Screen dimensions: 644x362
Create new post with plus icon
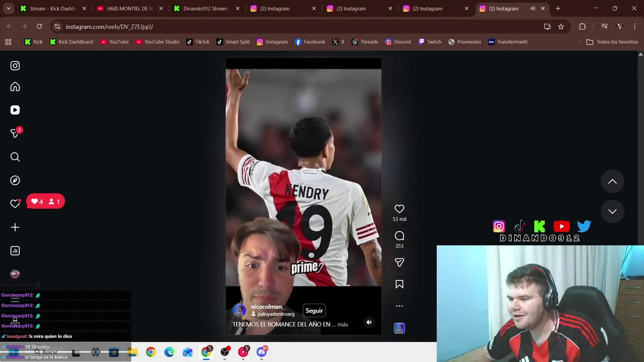coord(15,227)
